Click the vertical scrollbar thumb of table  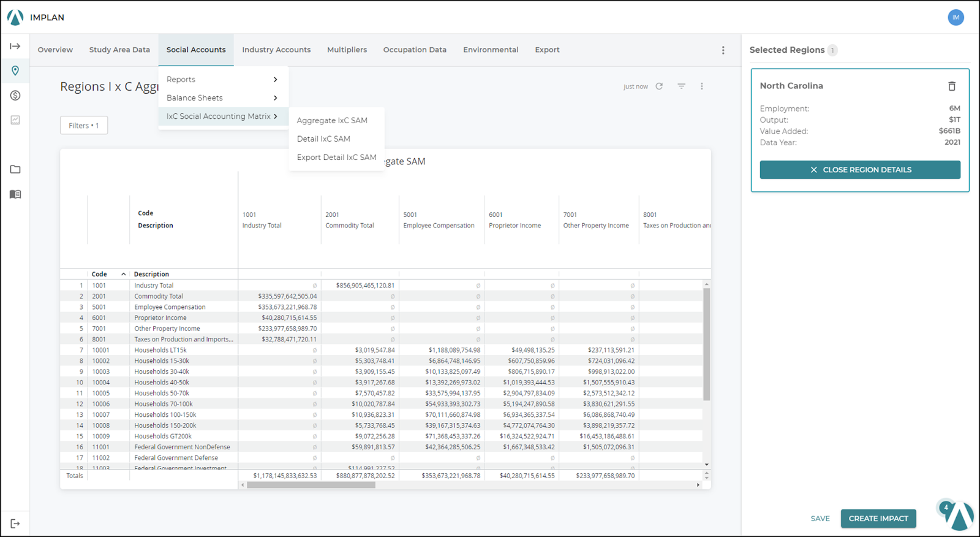click(x=707, y=344)
